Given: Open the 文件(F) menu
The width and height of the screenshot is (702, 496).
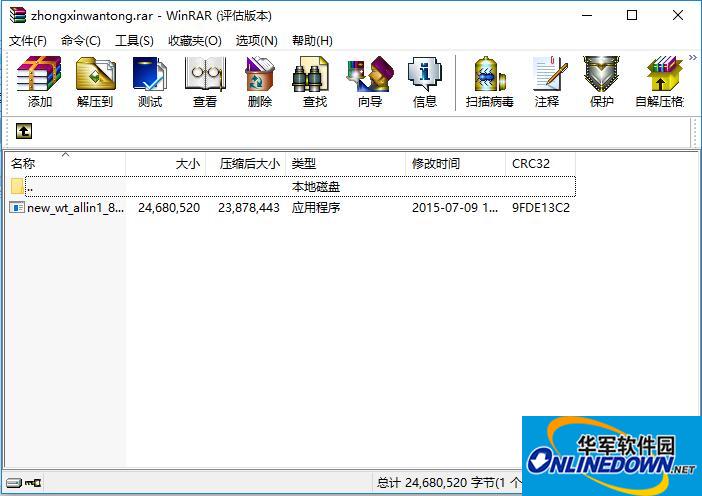Looking at the screenshot, I should 28,41.
